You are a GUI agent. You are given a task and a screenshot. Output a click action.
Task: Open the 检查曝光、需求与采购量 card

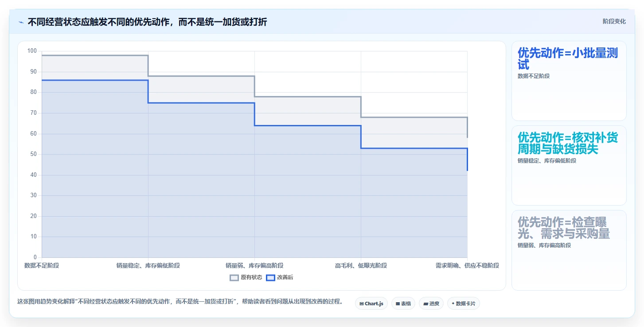click(569, 250)
